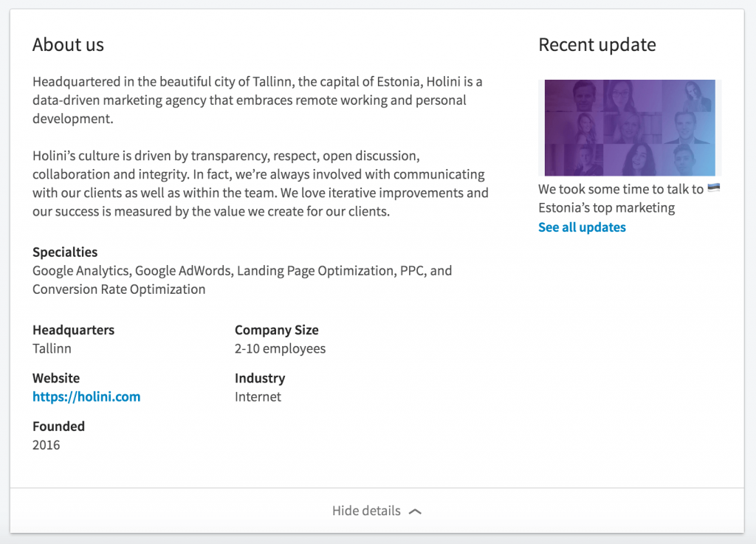
Task: Click the Website section label
Action: coord(56,378)
